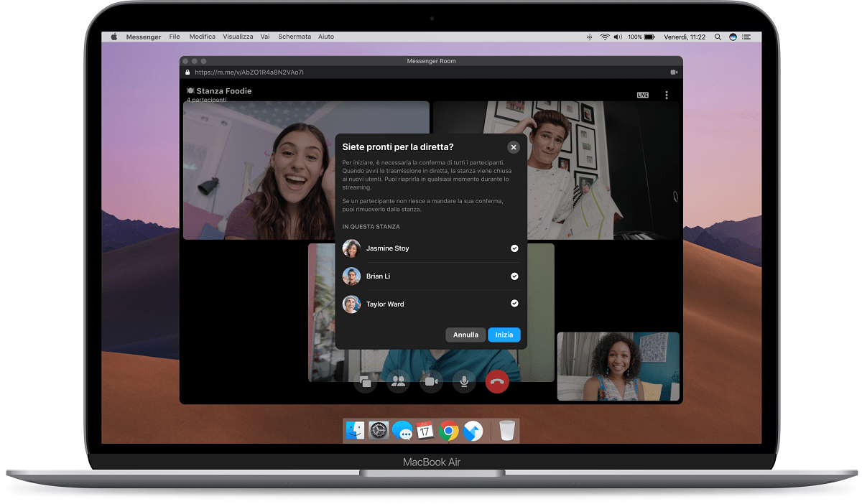The height and width of the screenshot is (504, 862).
Task: Toggle Brian Li confirmation checkmark
Action: 514,276
